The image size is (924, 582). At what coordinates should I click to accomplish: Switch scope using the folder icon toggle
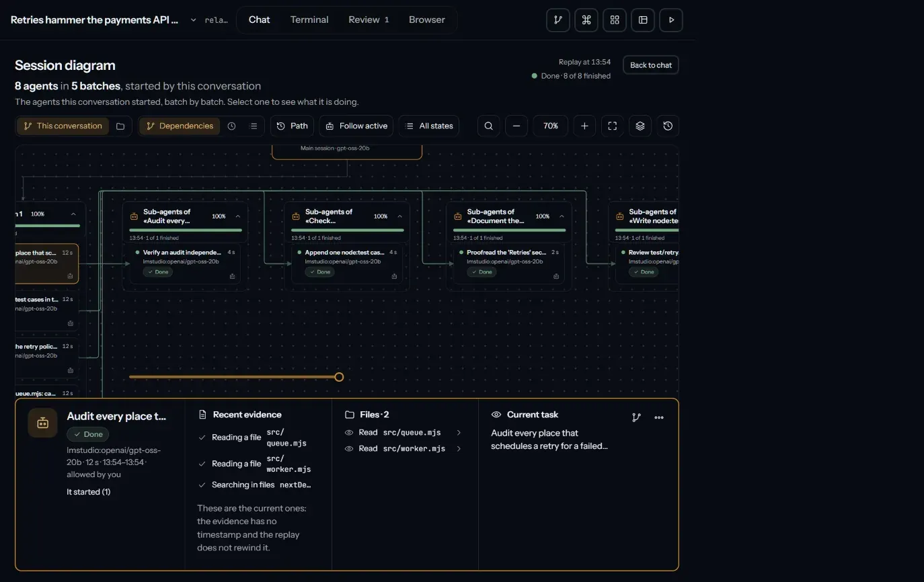point(120,126)
